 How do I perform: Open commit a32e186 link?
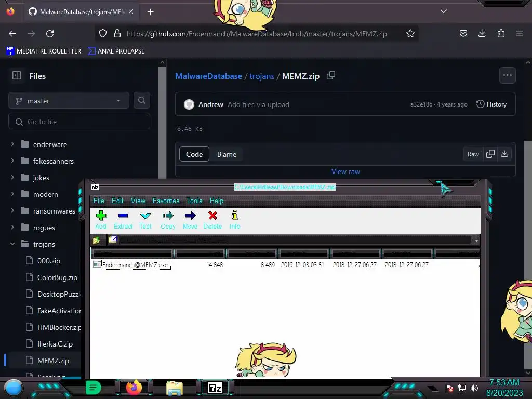point(421,104)
